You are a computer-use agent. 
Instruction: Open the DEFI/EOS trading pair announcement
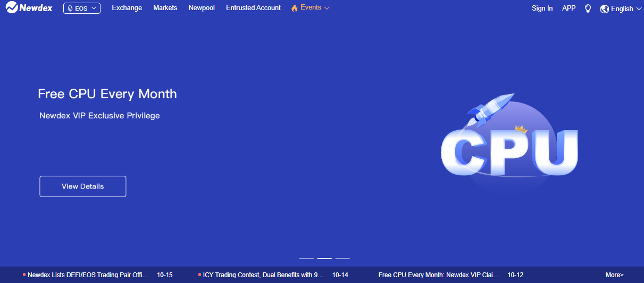tap(87, 275)
